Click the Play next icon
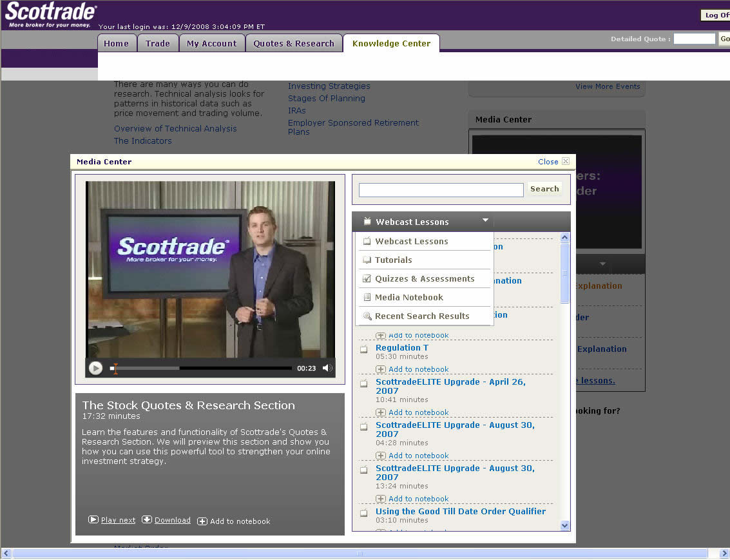The width and height of the screenshot is (730, 560). pyautogui.click(x=93, y=520)
